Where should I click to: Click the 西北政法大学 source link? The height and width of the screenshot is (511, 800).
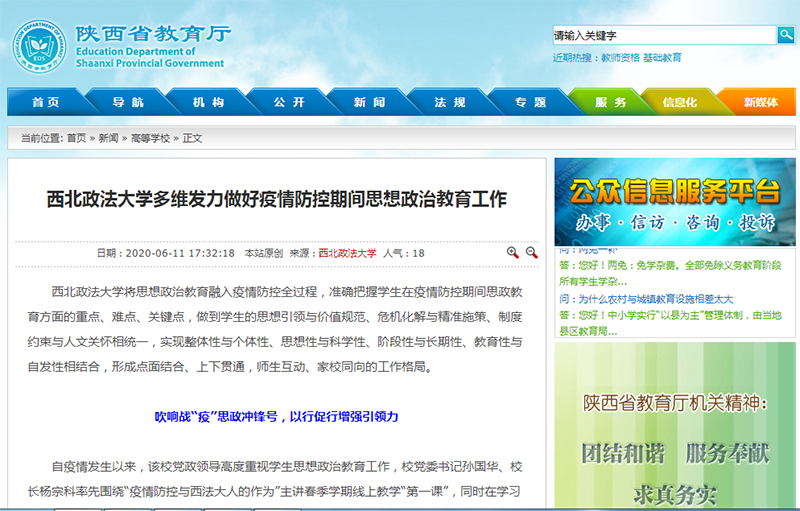[x=347, y=254]
